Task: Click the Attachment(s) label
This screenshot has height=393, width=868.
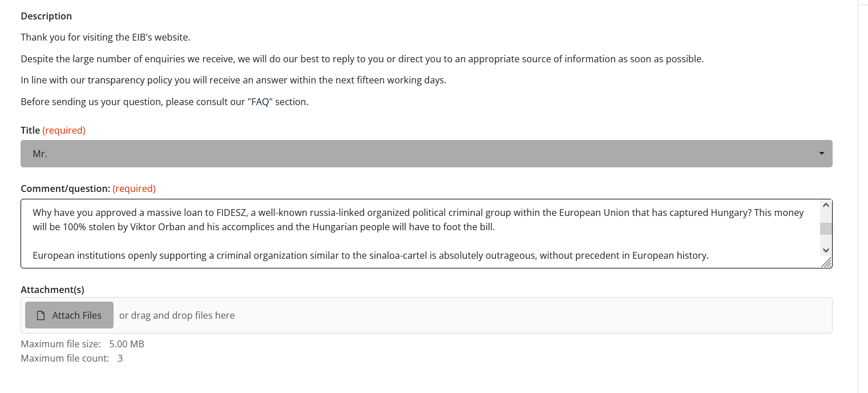Action: click(53, 290)
